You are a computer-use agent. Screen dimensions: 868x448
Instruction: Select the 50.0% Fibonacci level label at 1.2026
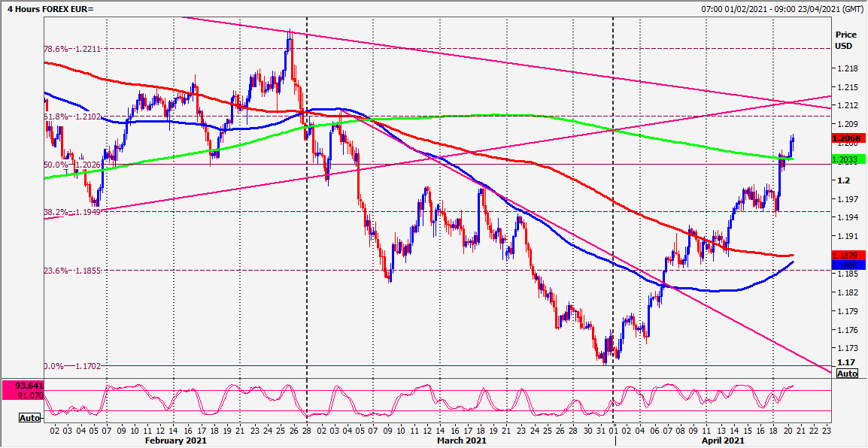click(x=74, y=165)
